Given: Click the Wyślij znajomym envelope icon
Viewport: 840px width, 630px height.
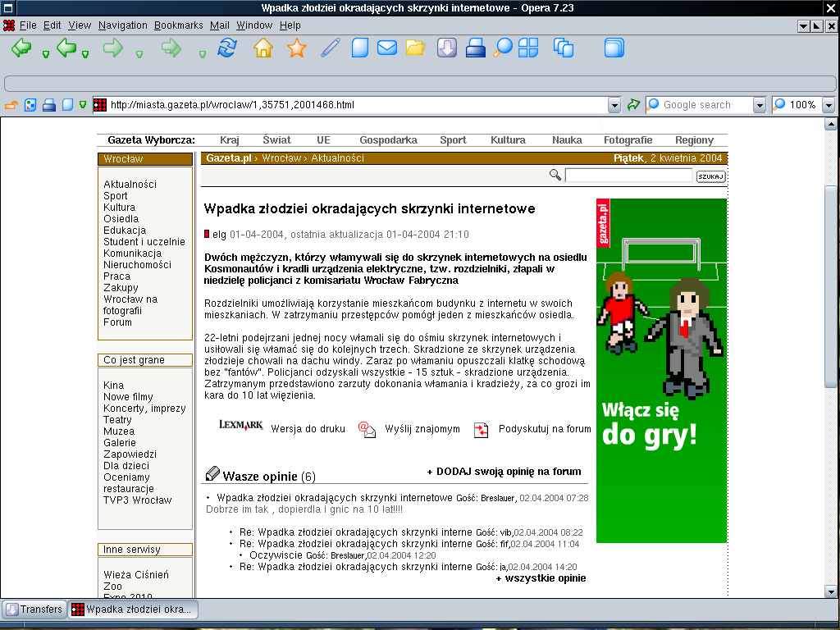Looking at the screenshot, I should pyautogui.click(x=367, y=428).
